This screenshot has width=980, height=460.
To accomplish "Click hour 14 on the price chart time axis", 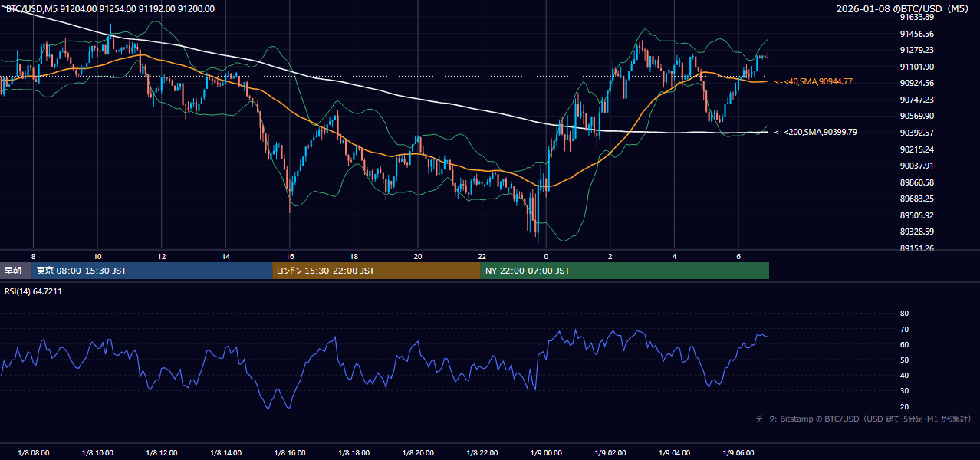I will coord(225,256).
